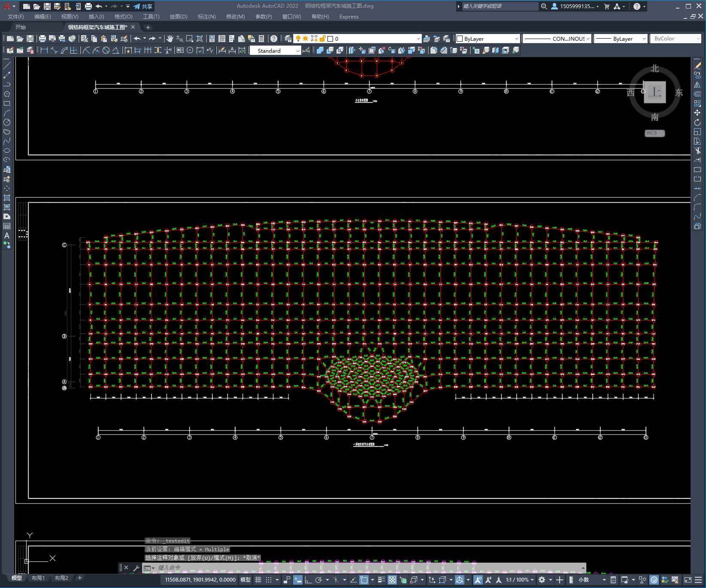Open the ByLayer color dropdown
706x588 pixels.
[x=488, y=39]
